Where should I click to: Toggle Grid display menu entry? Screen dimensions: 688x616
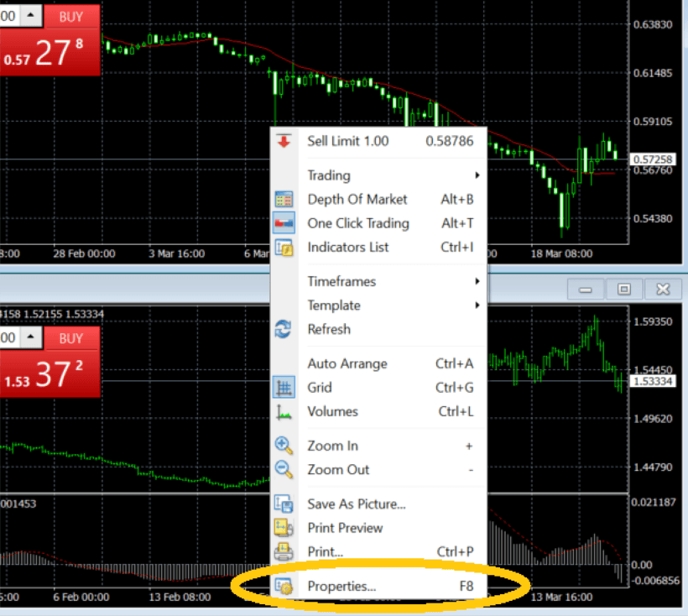(x=378, y=388)
